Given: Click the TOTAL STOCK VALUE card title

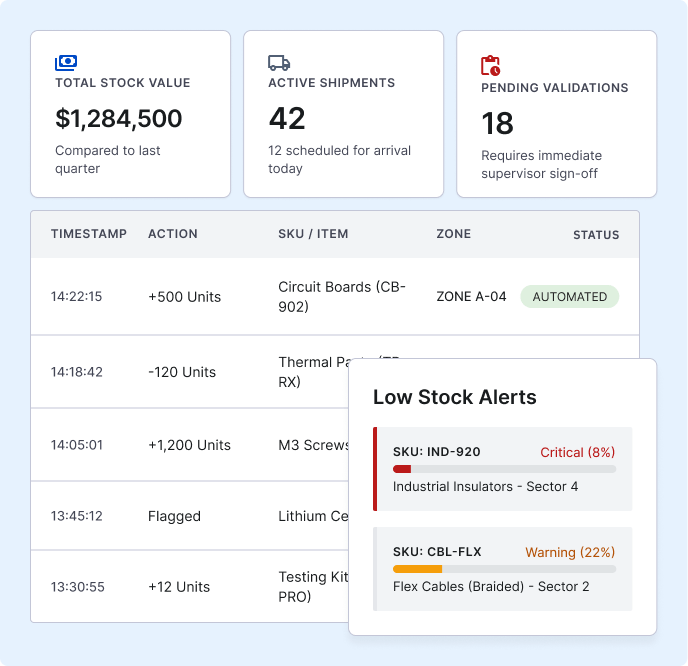Looking at the screenshot, I should point(123,83).
